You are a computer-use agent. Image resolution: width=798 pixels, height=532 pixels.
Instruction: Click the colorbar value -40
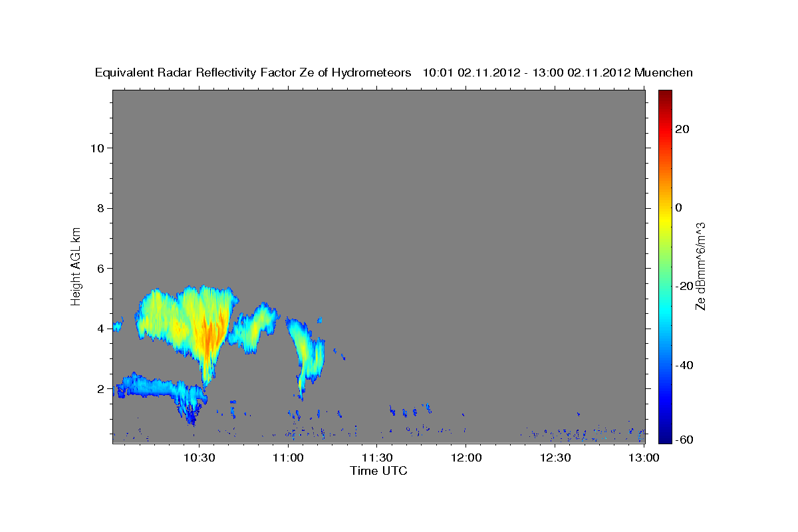click(685, 364)
